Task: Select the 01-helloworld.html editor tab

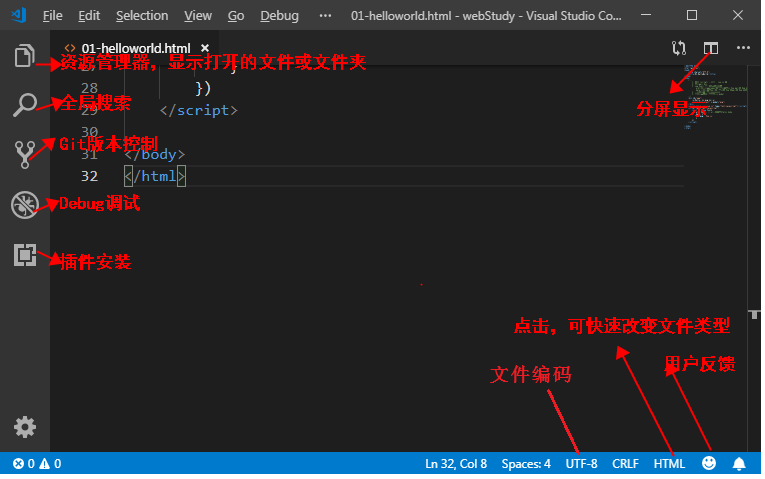Action: (135, 48)
